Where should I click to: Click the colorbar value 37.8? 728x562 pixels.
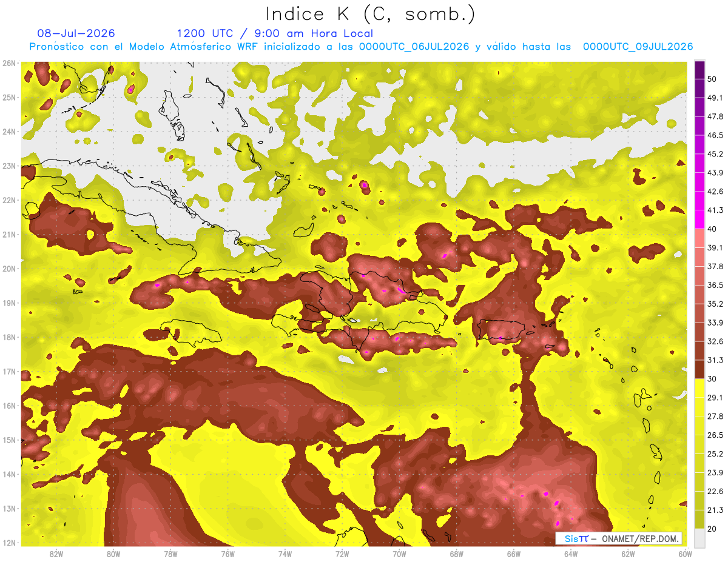[x=715, y=266]
